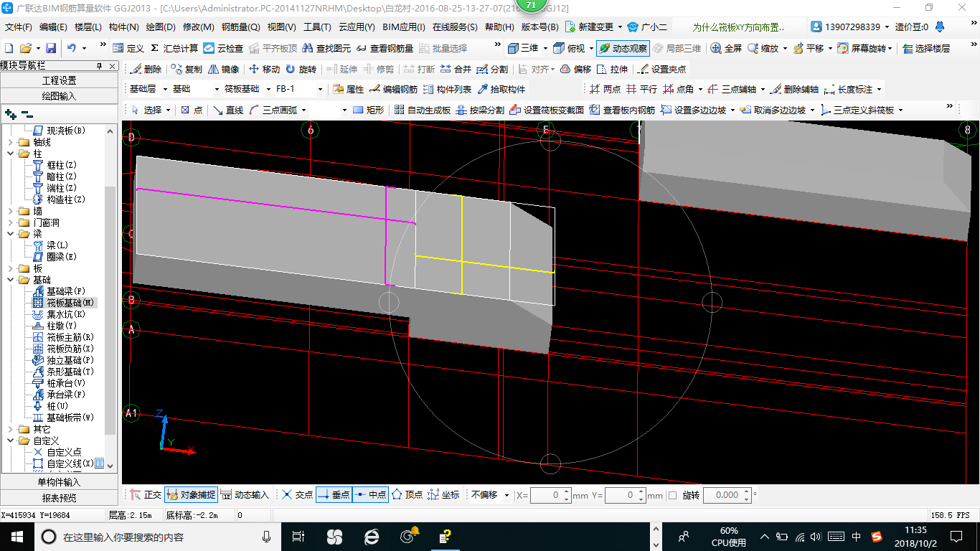Click the save disk icon
Viewport: 980px width, 551px height.
[51, 48]
